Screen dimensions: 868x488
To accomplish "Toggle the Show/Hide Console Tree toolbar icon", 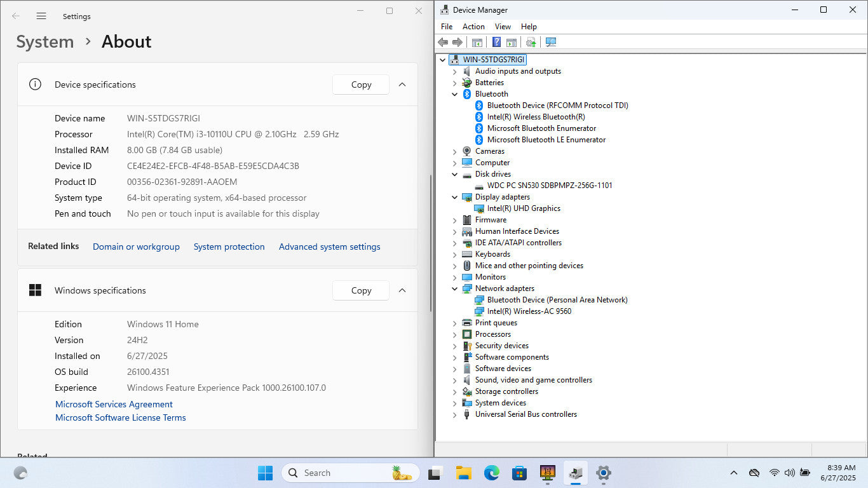I will [477, 42].
